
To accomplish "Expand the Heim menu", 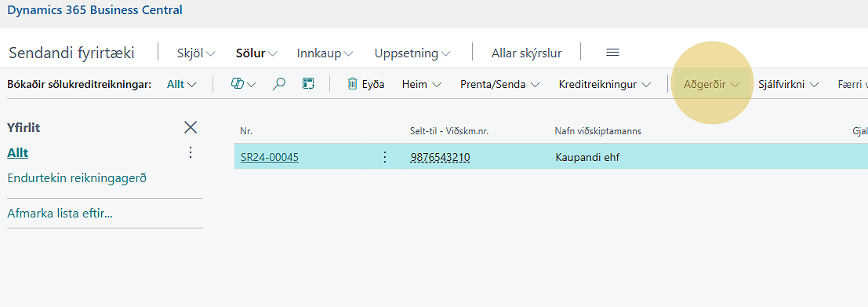I will coord(422,85).
